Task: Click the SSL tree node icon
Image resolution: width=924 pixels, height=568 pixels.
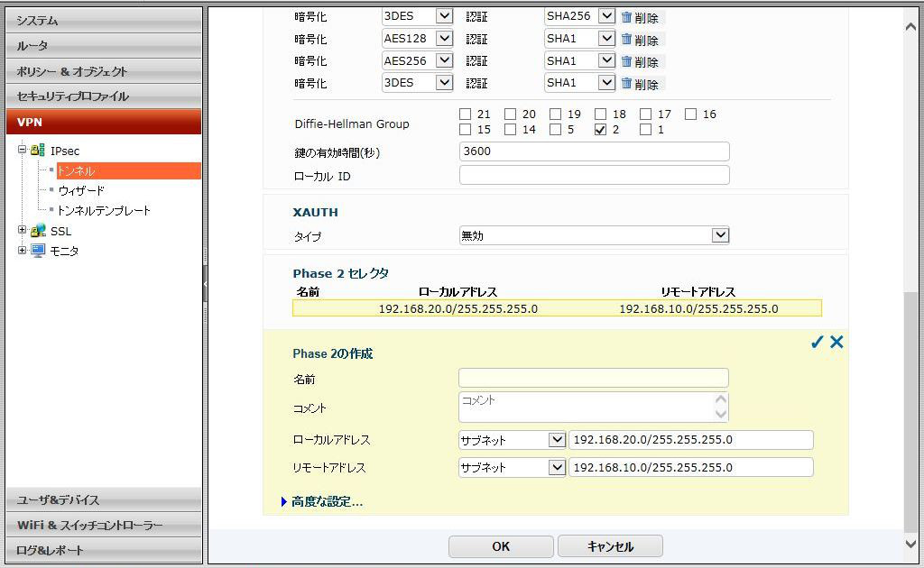Action: (38, 231)
